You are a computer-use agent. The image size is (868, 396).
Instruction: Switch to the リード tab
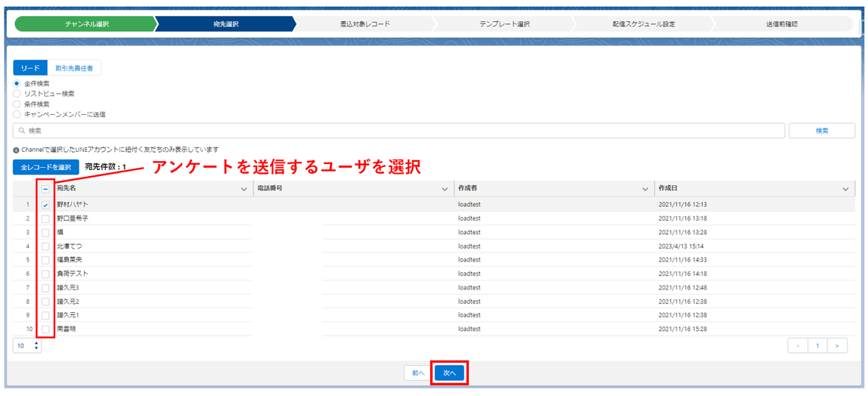pyautogui.click(x=30, y=68)
